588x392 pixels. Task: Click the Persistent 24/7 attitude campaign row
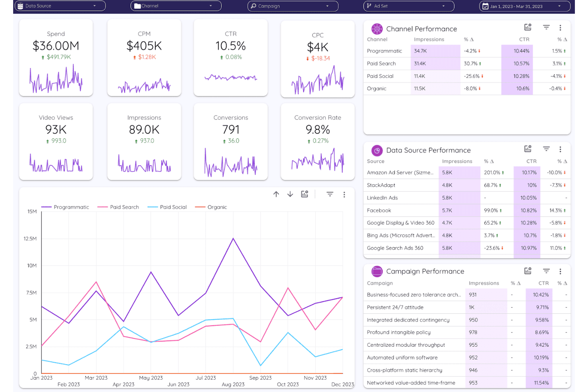467,307
